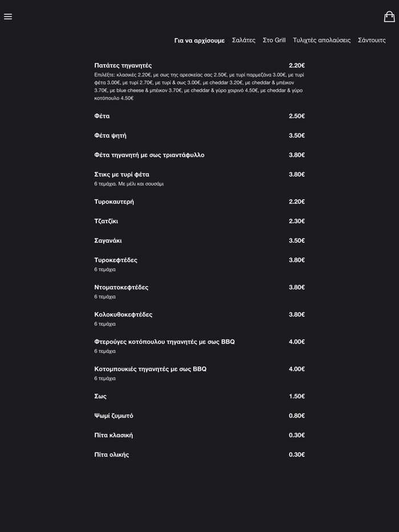The width and height of the screenshot is (399, 532).
Task: Open the hamburger menu
Action: pos(8,17)
